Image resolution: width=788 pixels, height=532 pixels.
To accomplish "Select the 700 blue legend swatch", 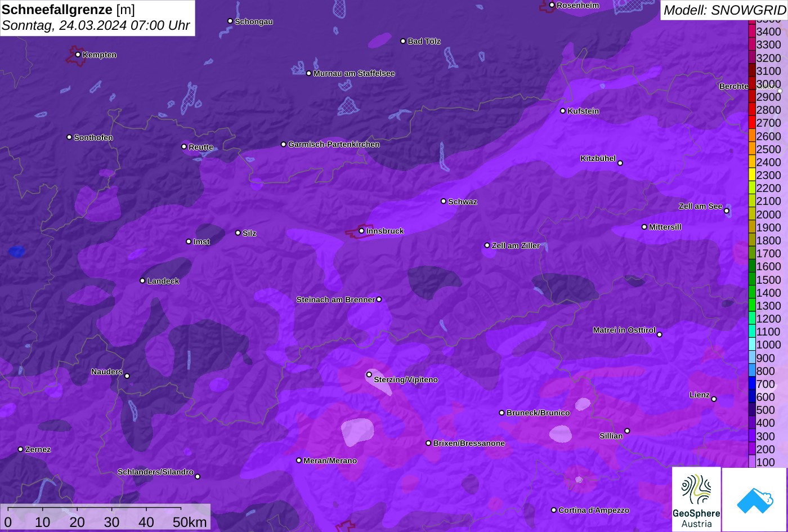I will pos(752,384).
